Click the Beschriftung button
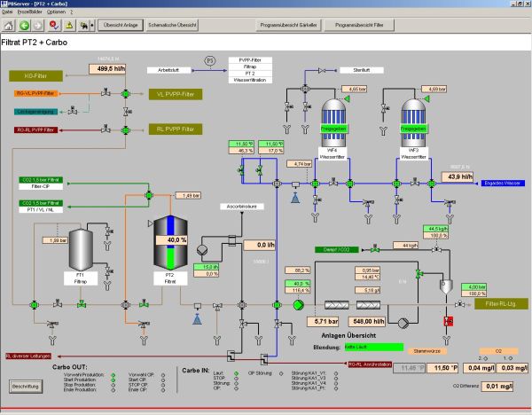The height and width of the screenshot is (415, 532). (26, 386)
